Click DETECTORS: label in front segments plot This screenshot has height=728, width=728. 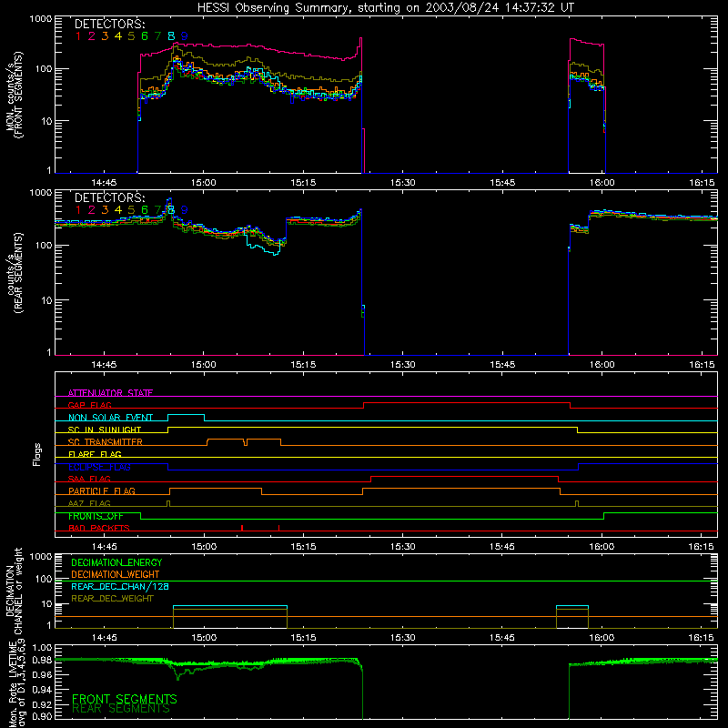point(109,24)
